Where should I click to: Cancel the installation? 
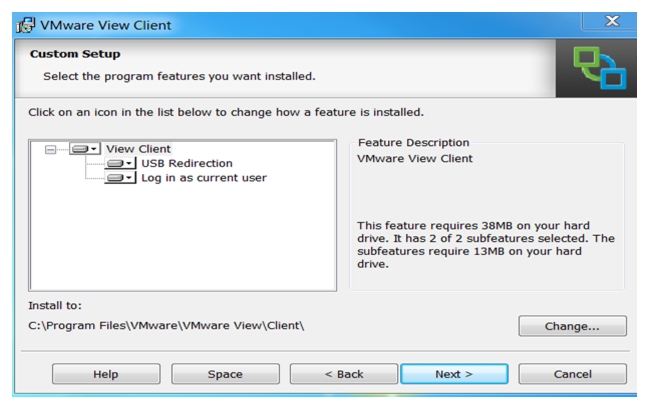[x=572, y=374]
